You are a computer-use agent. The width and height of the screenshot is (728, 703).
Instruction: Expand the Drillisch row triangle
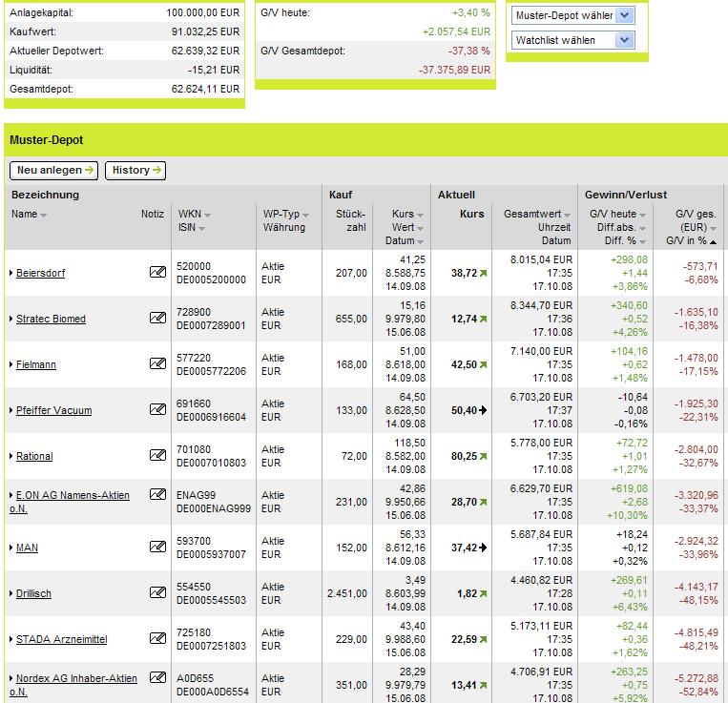(x=11, y=593)
